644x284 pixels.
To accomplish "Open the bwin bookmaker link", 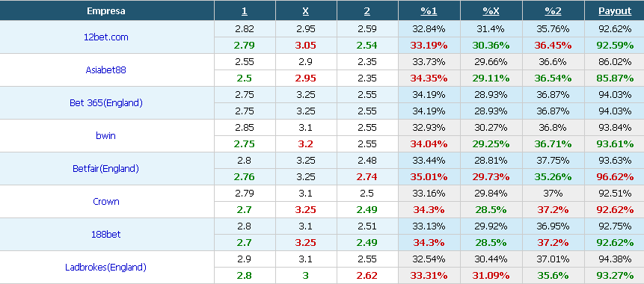I will [x=106, y=135].
